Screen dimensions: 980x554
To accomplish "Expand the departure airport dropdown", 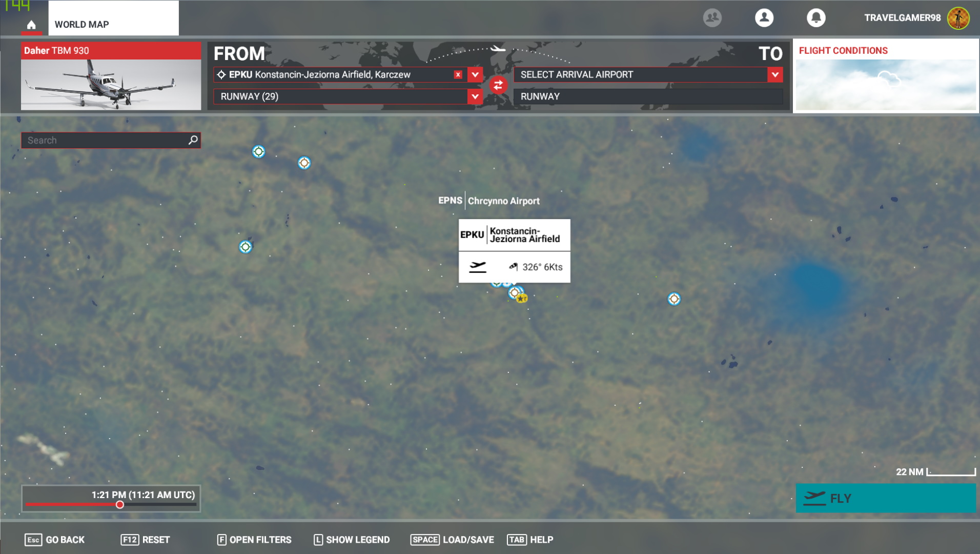I will 475,75.
